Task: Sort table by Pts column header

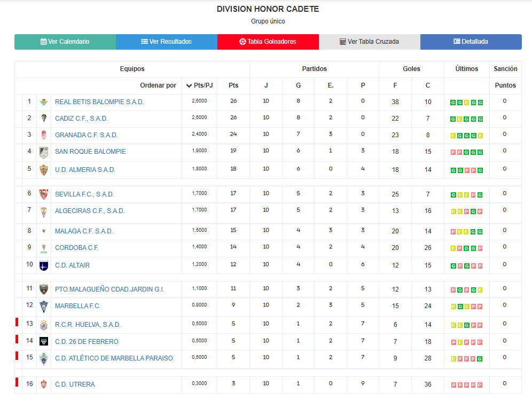Action: tap(233, 85)
